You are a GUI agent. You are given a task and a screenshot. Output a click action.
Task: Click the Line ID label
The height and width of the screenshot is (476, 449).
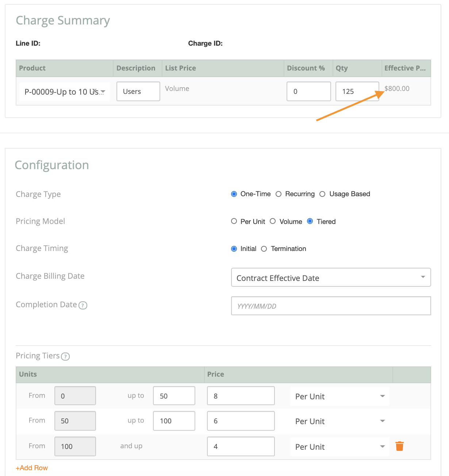click(28, 43)
